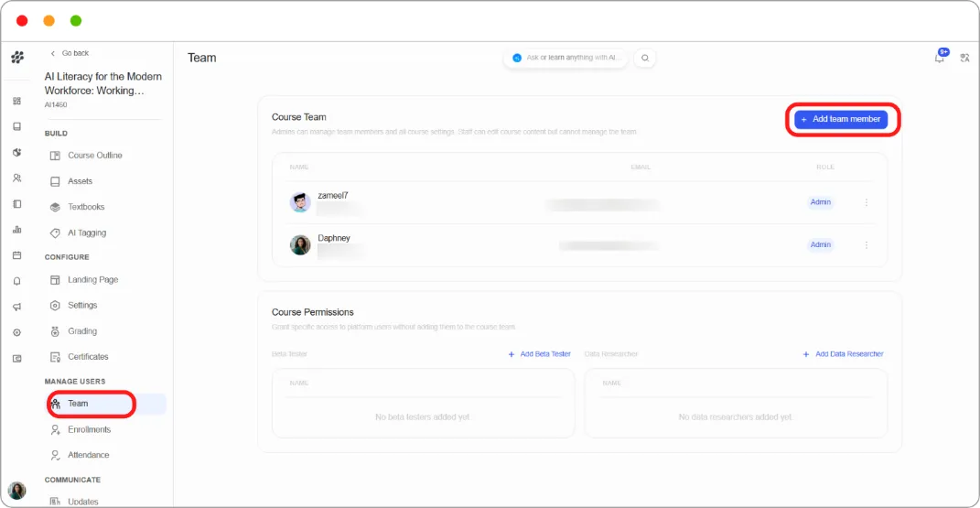
Task: Click the zameel7 name text
Action: (332, 195)
